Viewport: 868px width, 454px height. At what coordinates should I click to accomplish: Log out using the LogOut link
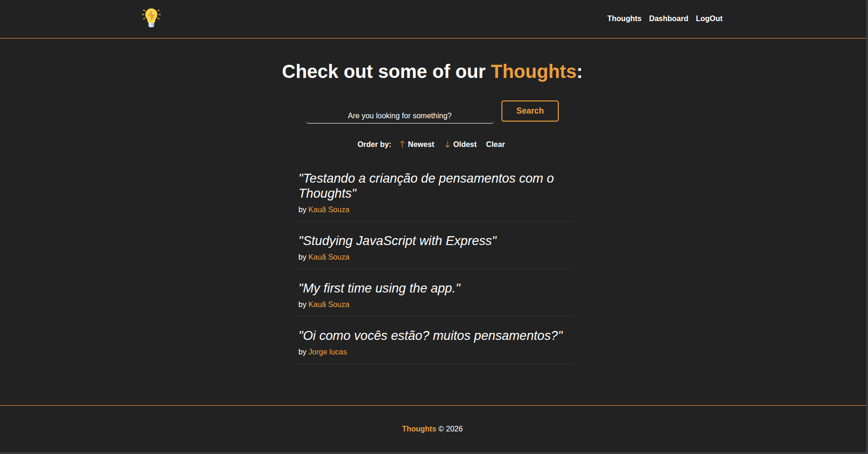point(709,18)
